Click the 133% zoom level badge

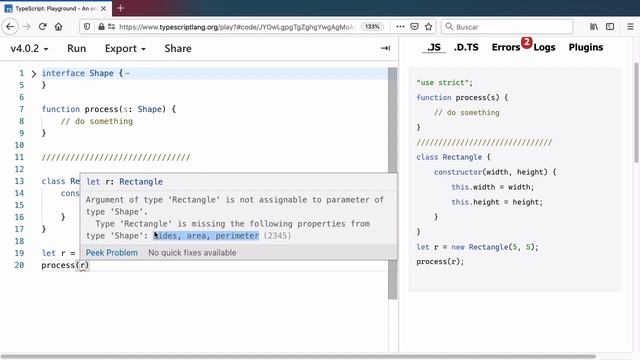372,27
